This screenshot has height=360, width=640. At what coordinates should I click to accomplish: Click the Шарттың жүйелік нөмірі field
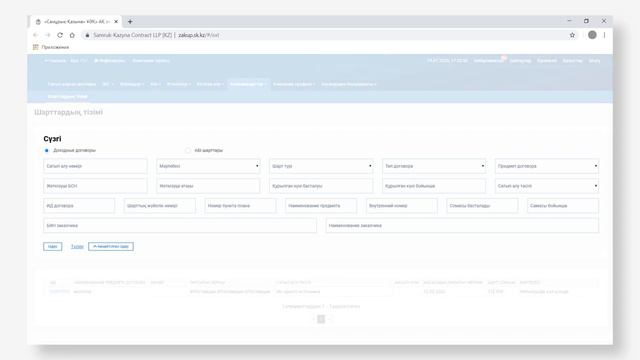point(160,206)
